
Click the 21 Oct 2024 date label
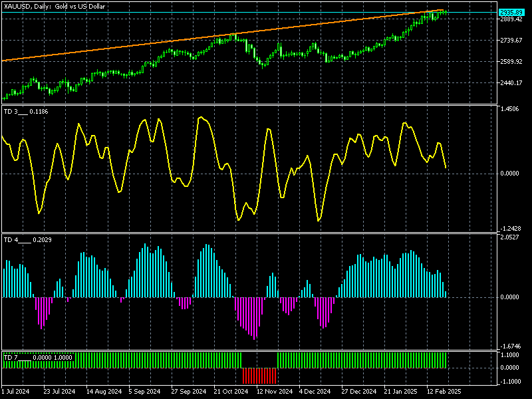pyautogui.click(x=231, y=392)
